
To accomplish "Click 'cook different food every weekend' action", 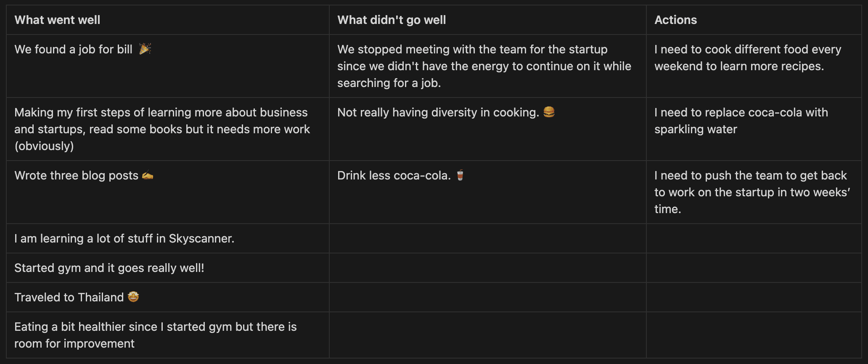I will [x=754, y=66].
